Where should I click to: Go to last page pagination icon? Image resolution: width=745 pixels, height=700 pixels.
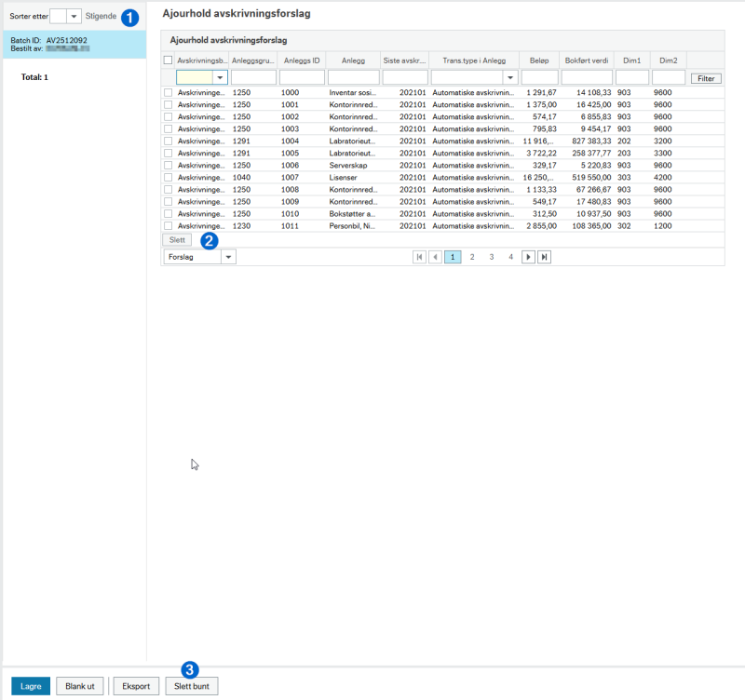(x=545, y=257)
